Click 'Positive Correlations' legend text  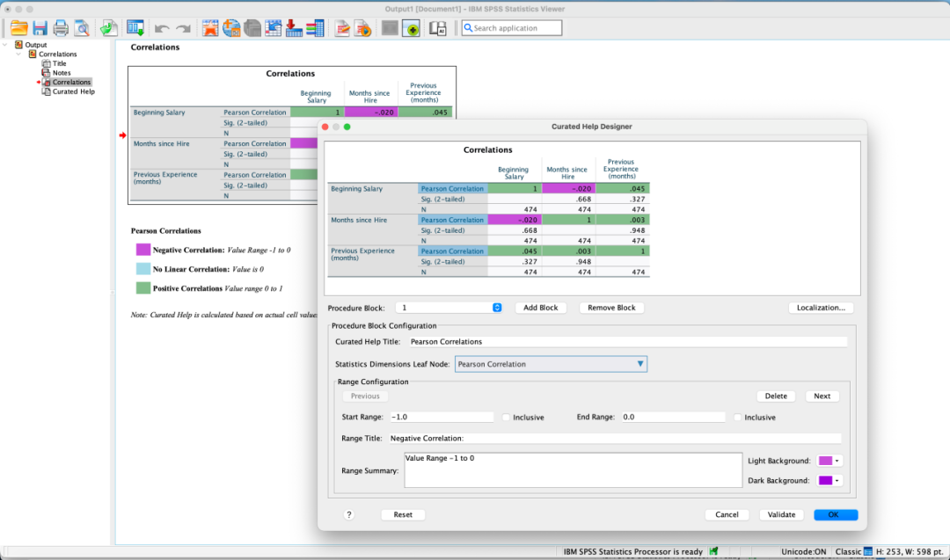[x=187, y=288]
